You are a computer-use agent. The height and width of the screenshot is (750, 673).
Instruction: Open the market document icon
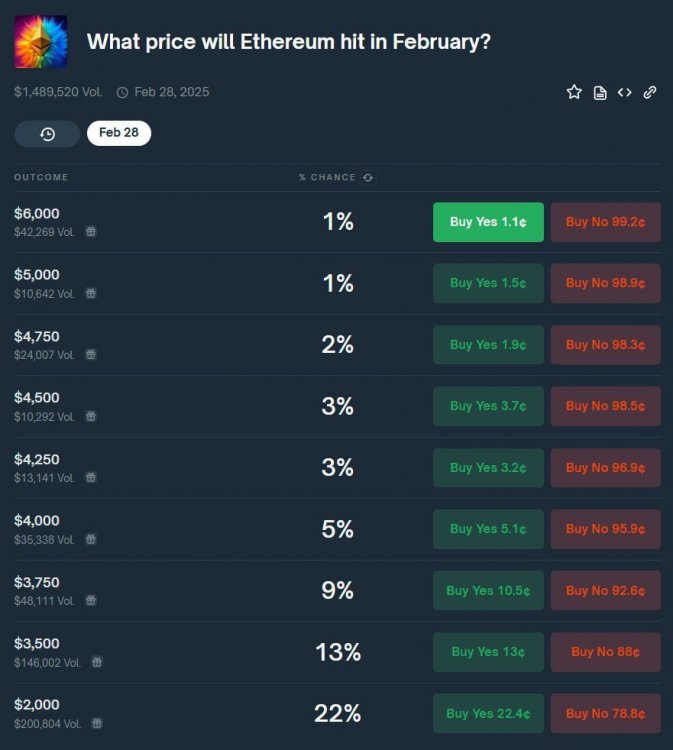pos(600,93)
